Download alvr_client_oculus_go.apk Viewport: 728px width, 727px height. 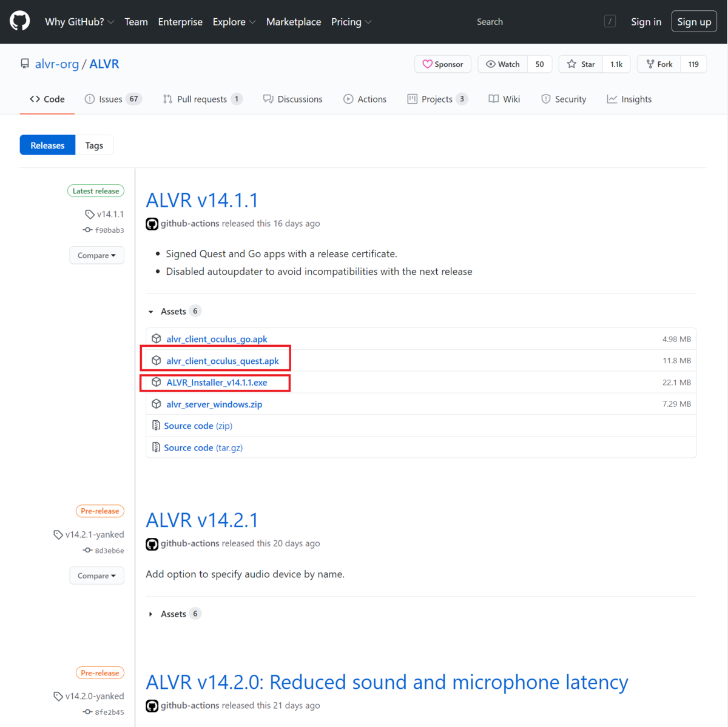tap(217, 339)
